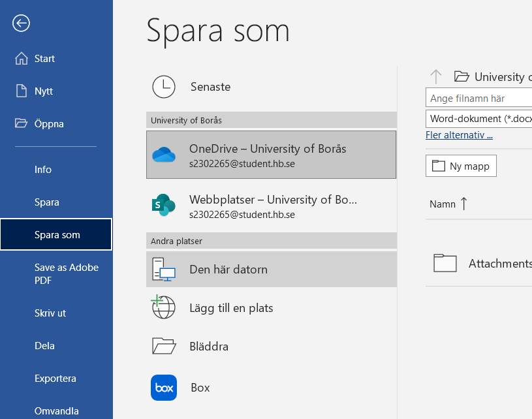Open the Word-dokument file type dropdown
Screen dimensions: 532x419
(478, 119)
